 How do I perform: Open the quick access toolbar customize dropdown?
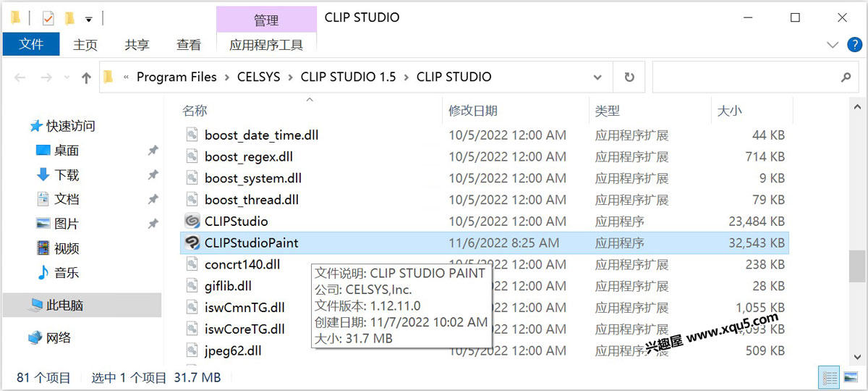pyautogui.click(x=89, y=19)
